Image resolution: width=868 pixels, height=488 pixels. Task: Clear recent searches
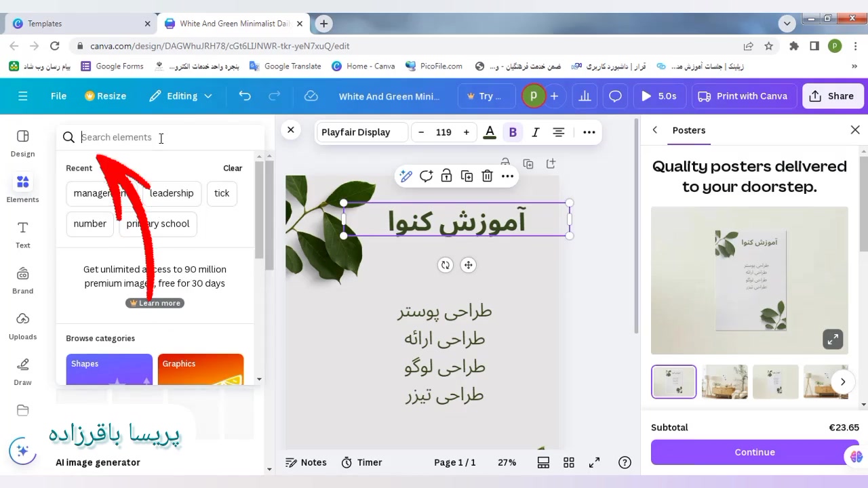coord(233,168)
